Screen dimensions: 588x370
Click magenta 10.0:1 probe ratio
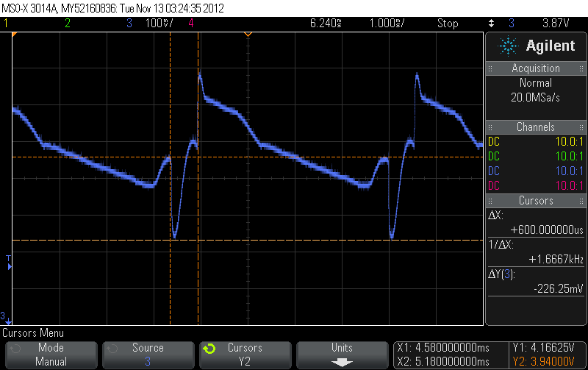pos(569,185)
